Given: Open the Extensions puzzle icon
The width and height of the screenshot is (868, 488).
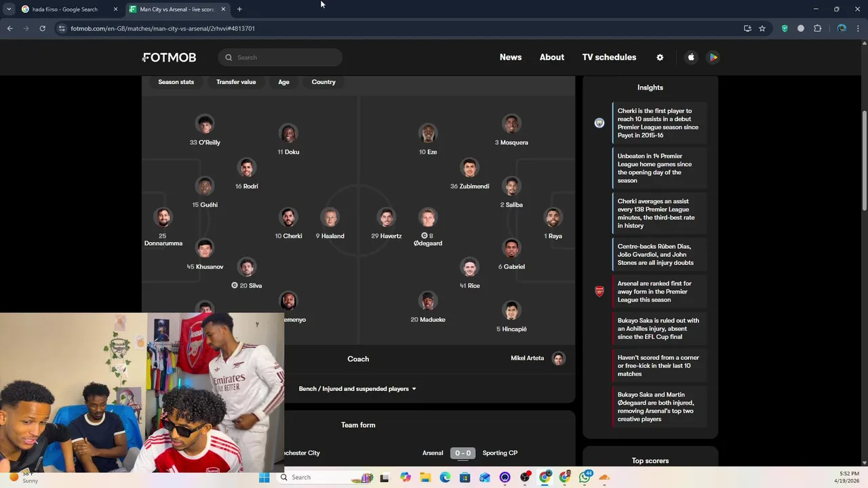Looking at the screenshot, I should (817, 28).
